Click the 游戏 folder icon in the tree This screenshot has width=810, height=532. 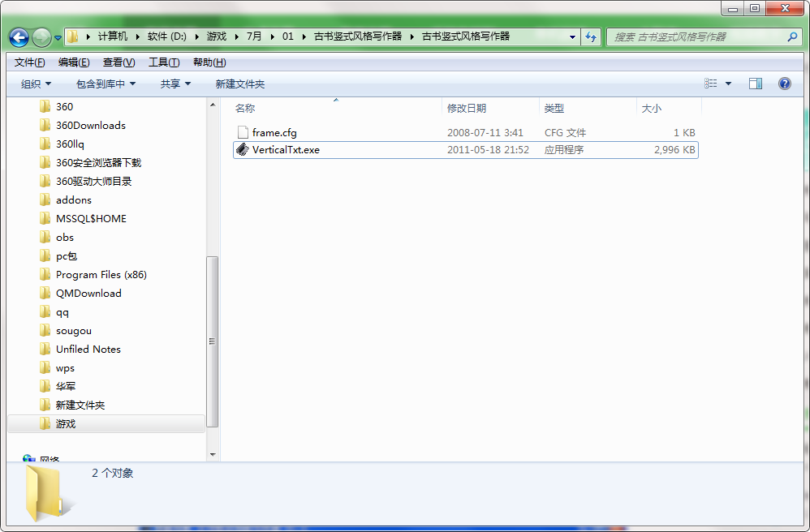click(45, 423)
